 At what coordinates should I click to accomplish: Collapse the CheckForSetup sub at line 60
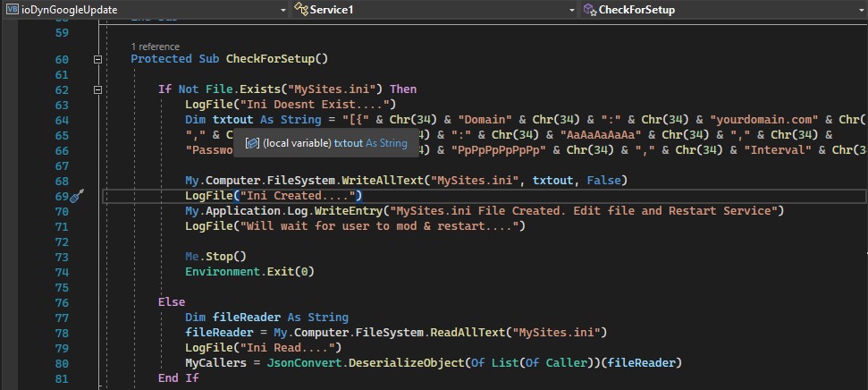[97, 59]
